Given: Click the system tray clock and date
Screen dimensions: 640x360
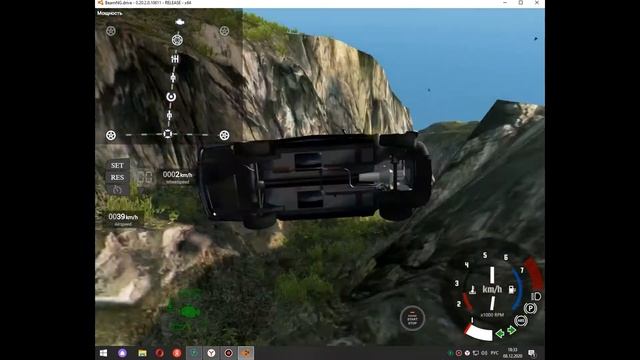Looking at the screenshot, I should pos(512,353).
